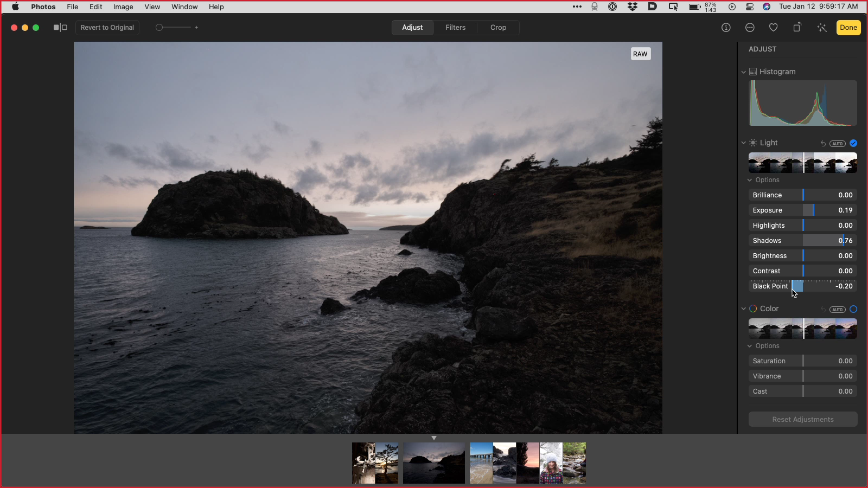Open the Help menu
The height and width of the screenshot is (488, 868).
[216, 7]
